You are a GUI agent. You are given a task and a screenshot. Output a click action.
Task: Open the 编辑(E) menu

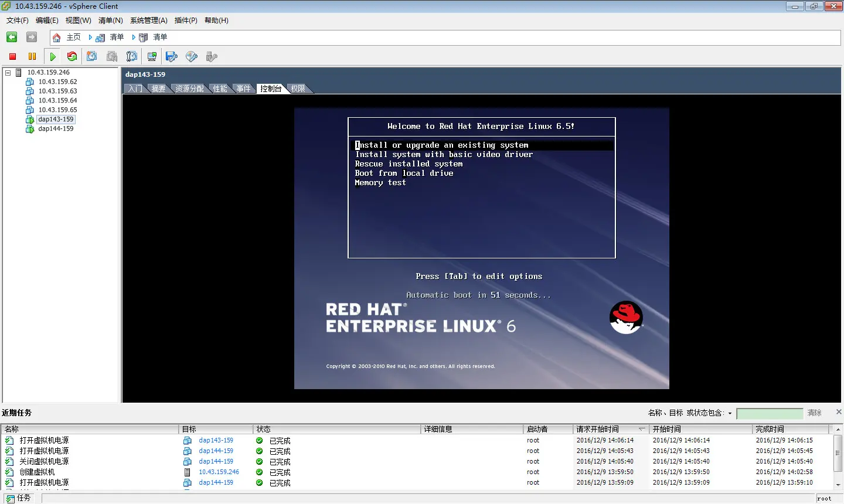pyautogui.click(x=47, y=21)
